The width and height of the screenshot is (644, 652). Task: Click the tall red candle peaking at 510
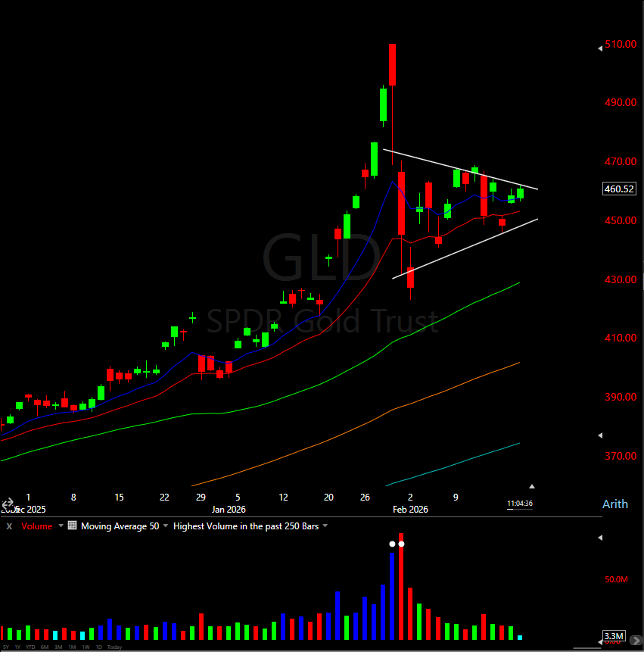pos(392,65)
